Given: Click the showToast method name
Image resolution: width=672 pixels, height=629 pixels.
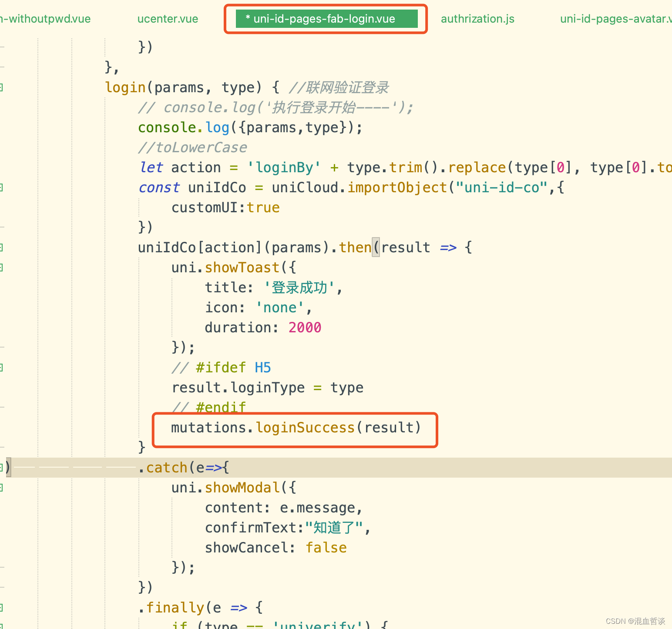Looking at the screenshot, I should coord(242,268).
